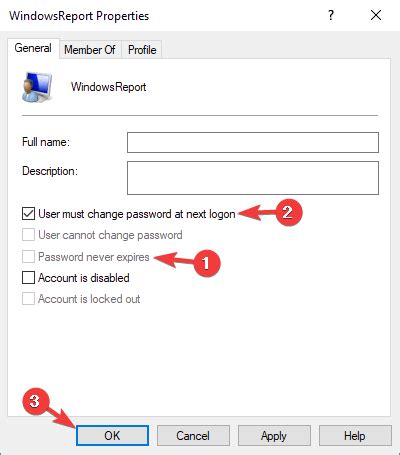Confirm changes with the OK button
The height and width of the screenshot is (455, 400).
112,435
